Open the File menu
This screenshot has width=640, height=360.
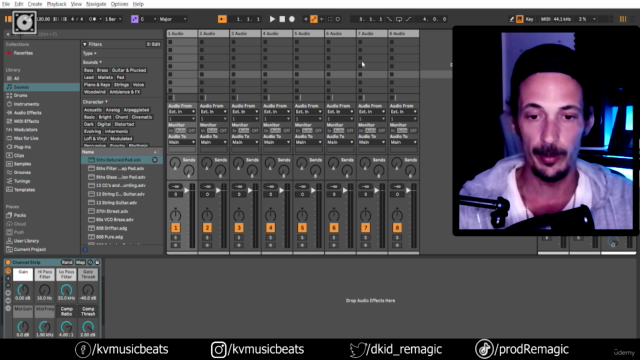coord(6,4)
